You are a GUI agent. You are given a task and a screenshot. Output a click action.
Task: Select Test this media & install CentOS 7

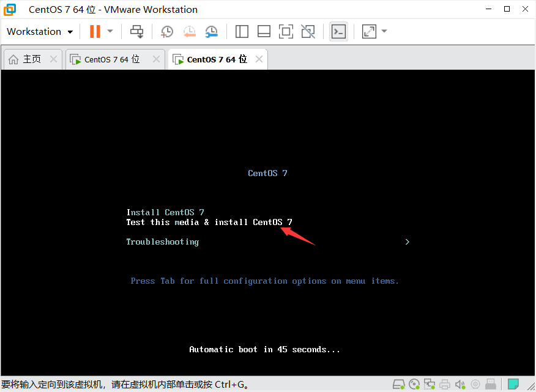tap(209, 222)
